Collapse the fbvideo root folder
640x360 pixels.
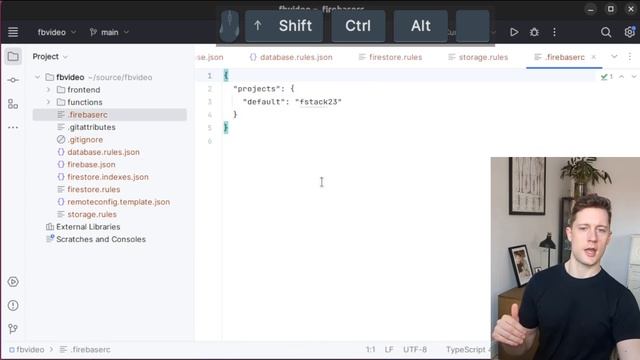[38, 77]
